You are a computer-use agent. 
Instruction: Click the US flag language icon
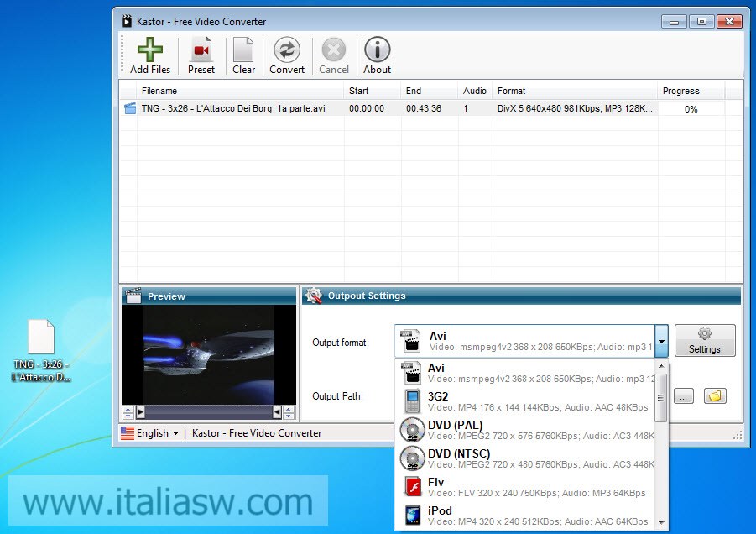click(x=128, y=433)
